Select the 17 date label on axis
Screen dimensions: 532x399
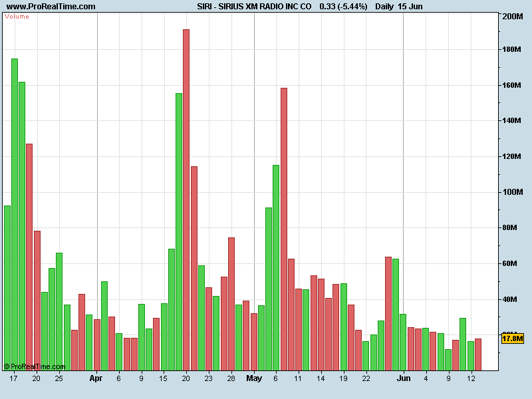point(13,378)
